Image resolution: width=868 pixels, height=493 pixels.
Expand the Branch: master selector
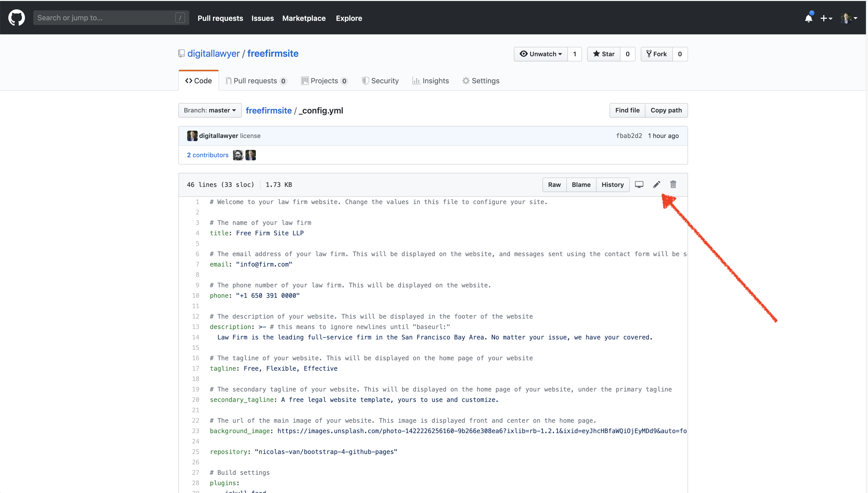210,110
